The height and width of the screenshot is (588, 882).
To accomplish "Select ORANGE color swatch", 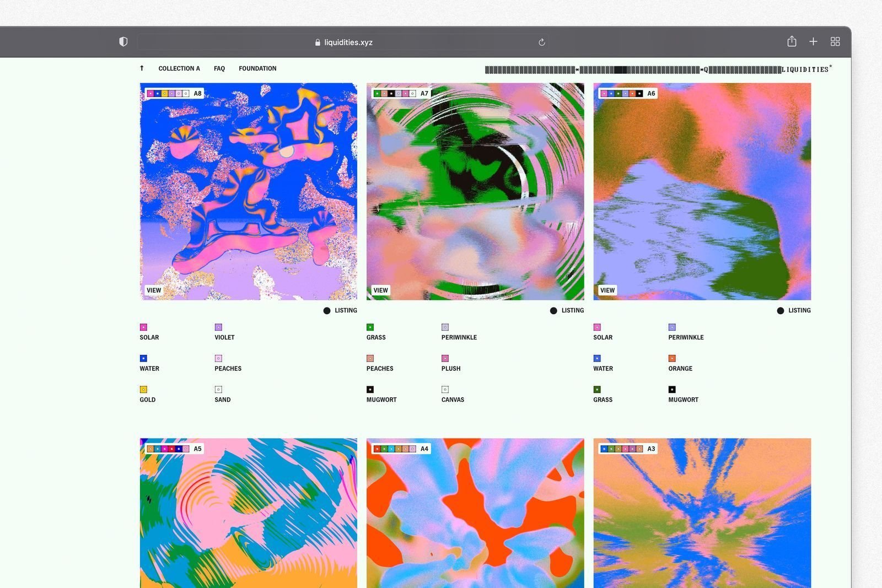I will pos(672,358).
